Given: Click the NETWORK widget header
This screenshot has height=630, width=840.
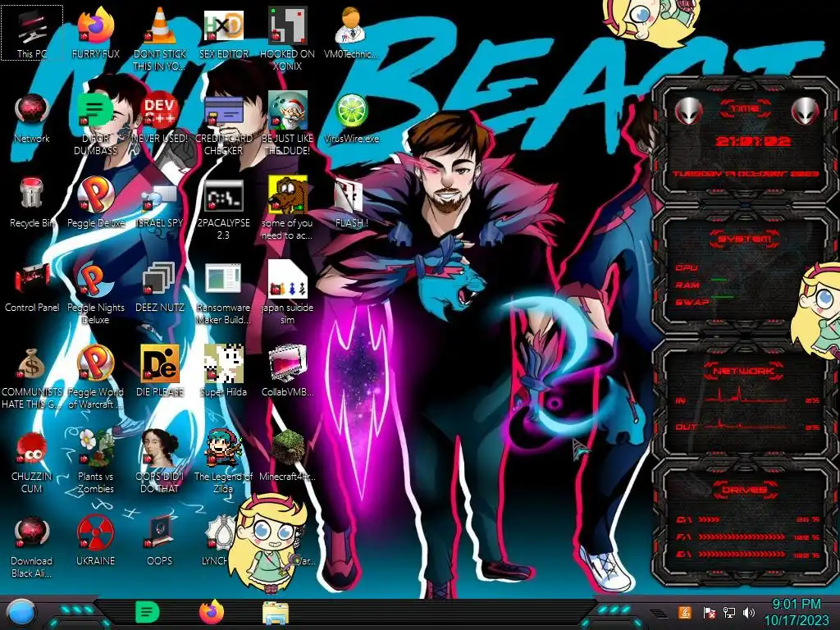Looking at the screenshot, I should point(745,370).
